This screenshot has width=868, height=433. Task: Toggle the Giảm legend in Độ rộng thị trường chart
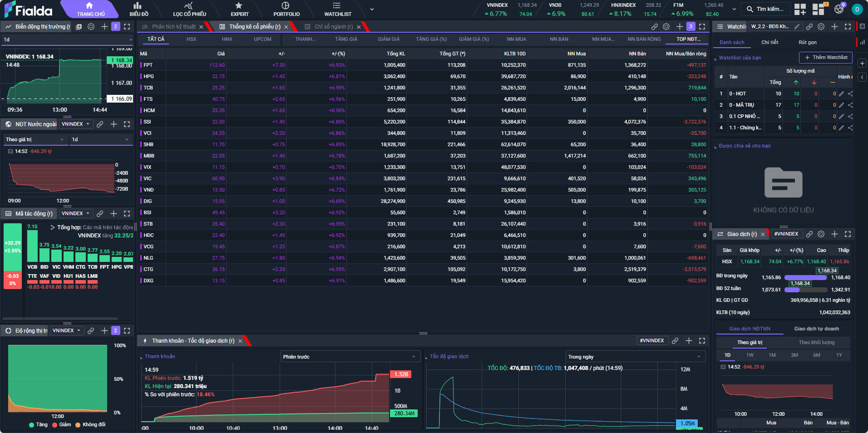pos(61,425)
